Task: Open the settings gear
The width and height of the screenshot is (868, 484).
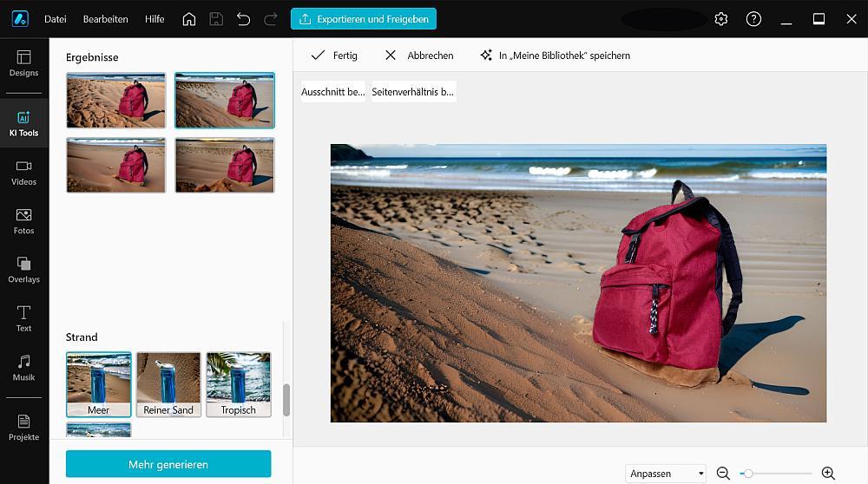Action: (720, 19)
